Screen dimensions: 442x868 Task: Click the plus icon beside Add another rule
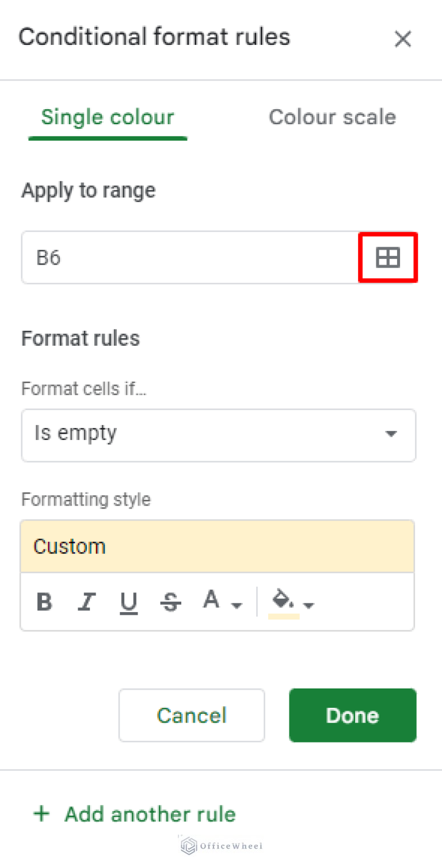click(x=41, y=813)
